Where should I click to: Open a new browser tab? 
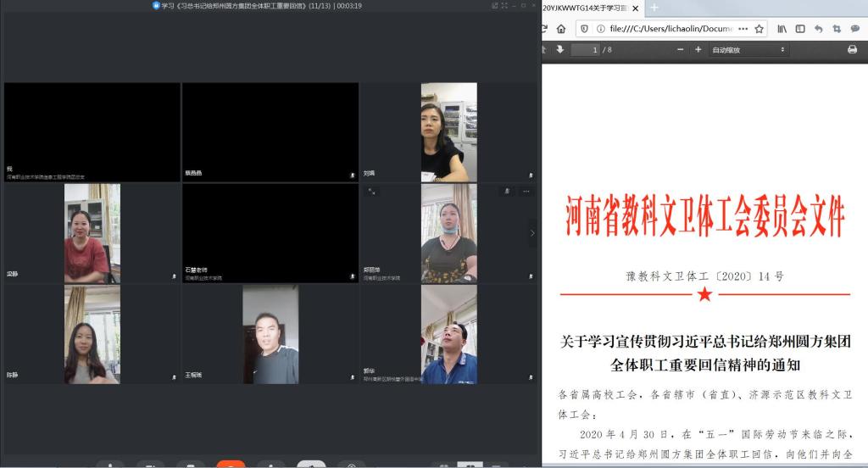pyautogui.click(x=654, y=8)
